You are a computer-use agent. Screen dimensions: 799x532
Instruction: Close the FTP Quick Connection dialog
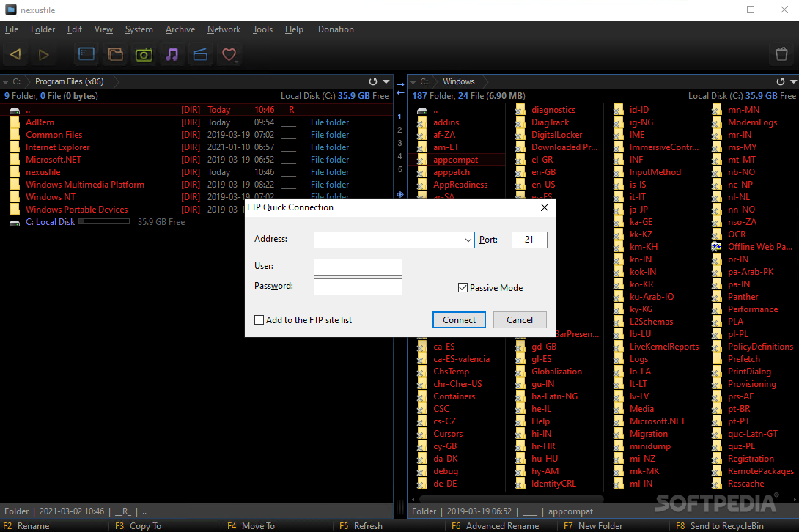(544, 207)
